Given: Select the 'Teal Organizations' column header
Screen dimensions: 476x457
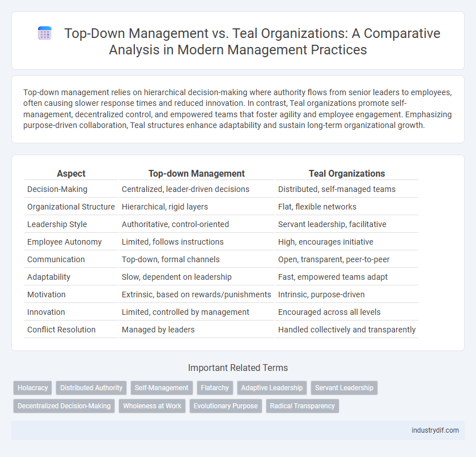Looking at the screenshot, I should [x=347, y=173].
